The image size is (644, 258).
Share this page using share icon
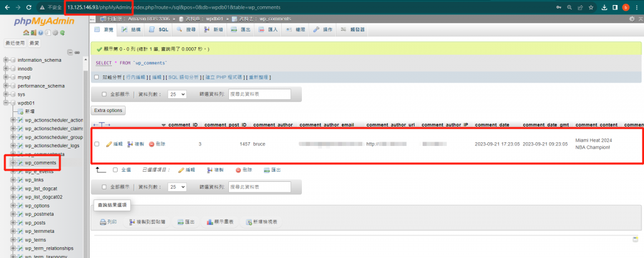[580, 8]
